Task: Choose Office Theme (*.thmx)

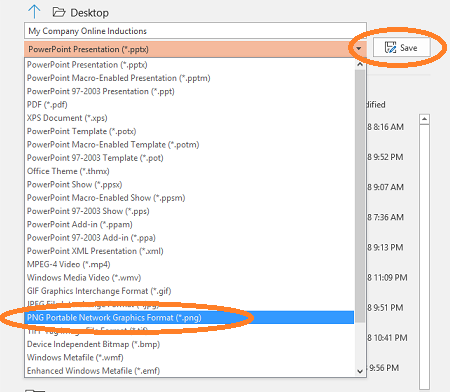Action: 190,171
